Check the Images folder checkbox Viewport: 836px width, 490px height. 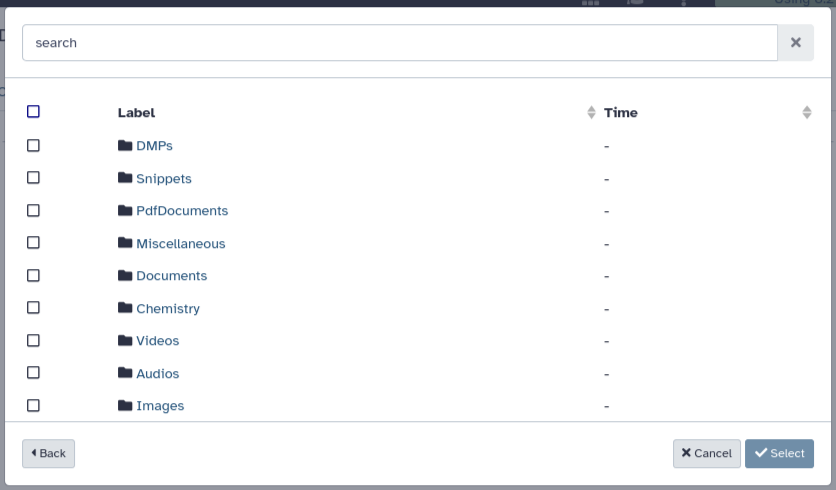[x=33, y=406]
